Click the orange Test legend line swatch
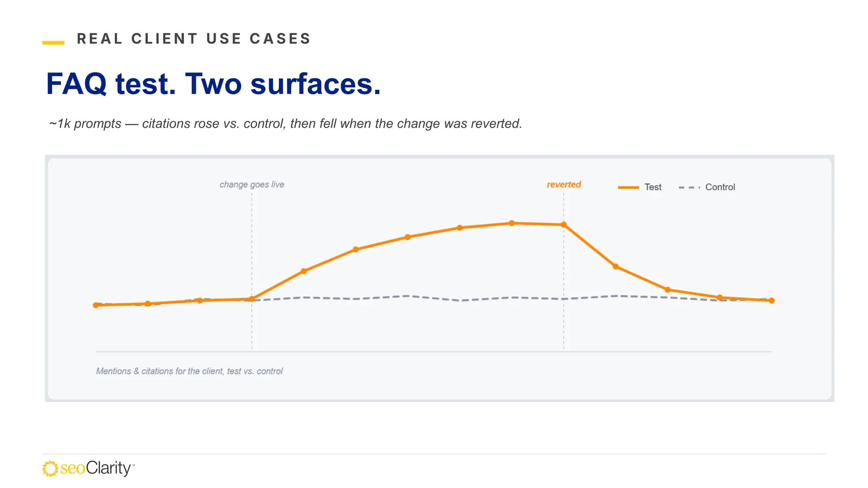Viewport: 868px width, 488px height. (x=628, y=187)
